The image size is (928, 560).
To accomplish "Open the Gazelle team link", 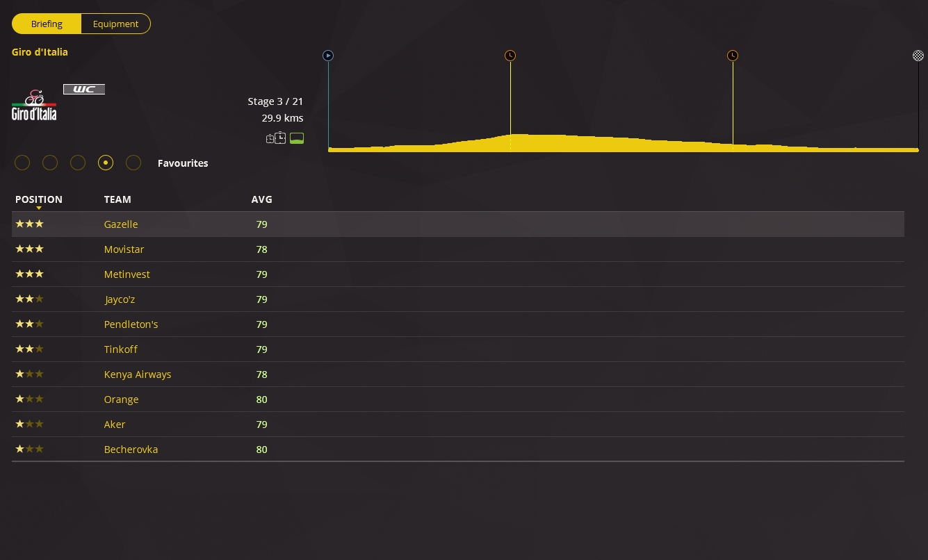I will [x=121, y=224].
